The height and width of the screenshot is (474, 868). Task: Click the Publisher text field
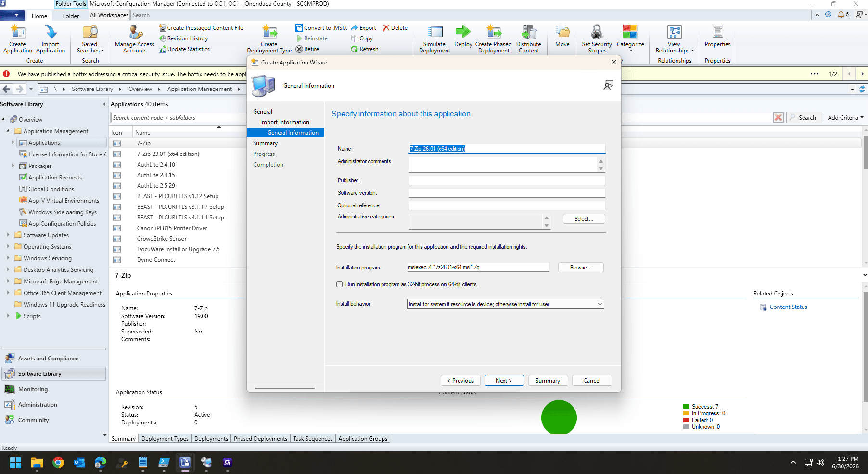pos(507,180)
